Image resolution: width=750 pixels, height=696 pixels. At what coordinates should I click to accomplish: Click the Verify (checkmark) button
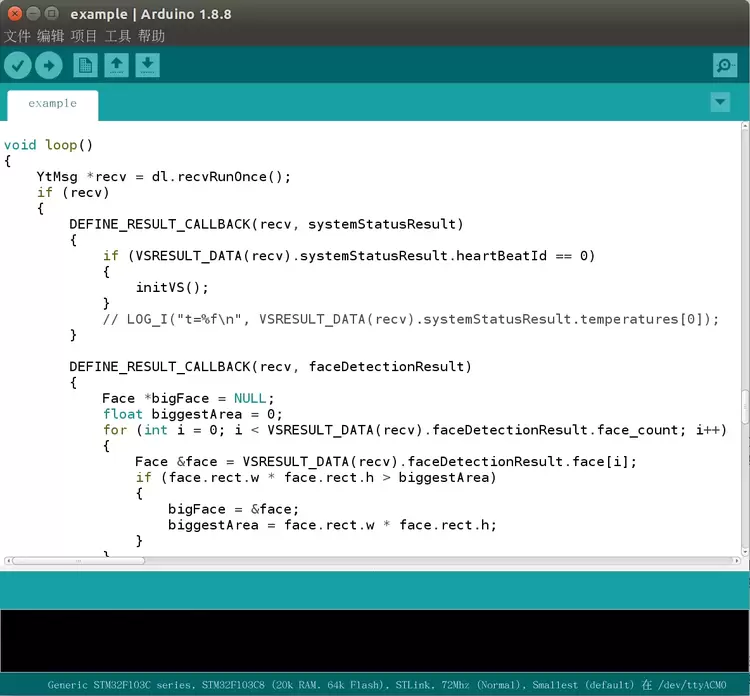pyautogui.click(x=18, y=66)
